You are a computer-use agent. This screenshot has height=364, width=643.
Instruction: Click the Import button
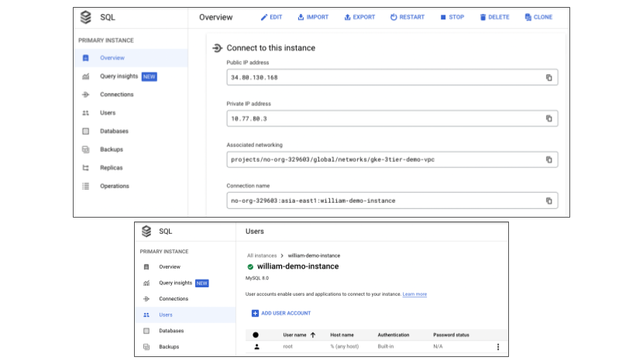point(313,17)
